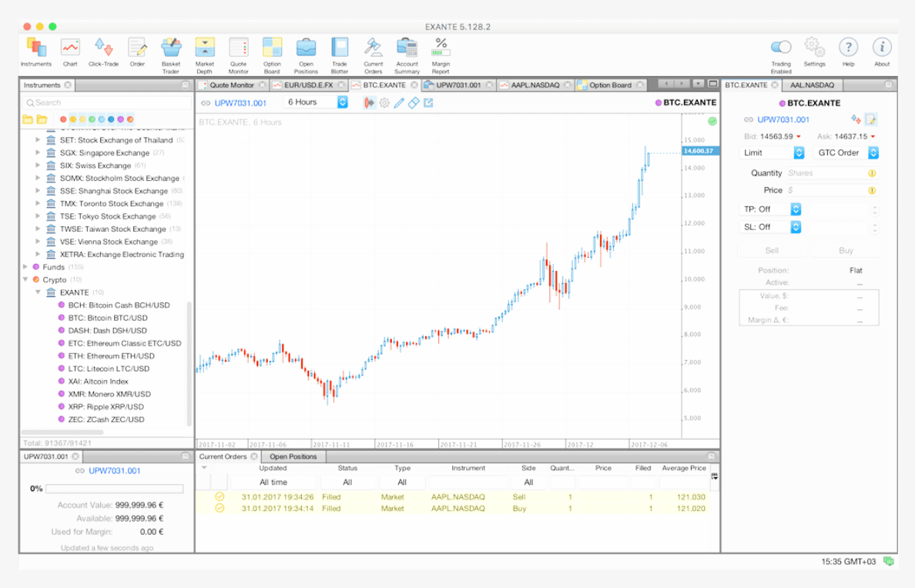
Task: Open Settings gear in the toolbar
Action: (x=814, y=52)
